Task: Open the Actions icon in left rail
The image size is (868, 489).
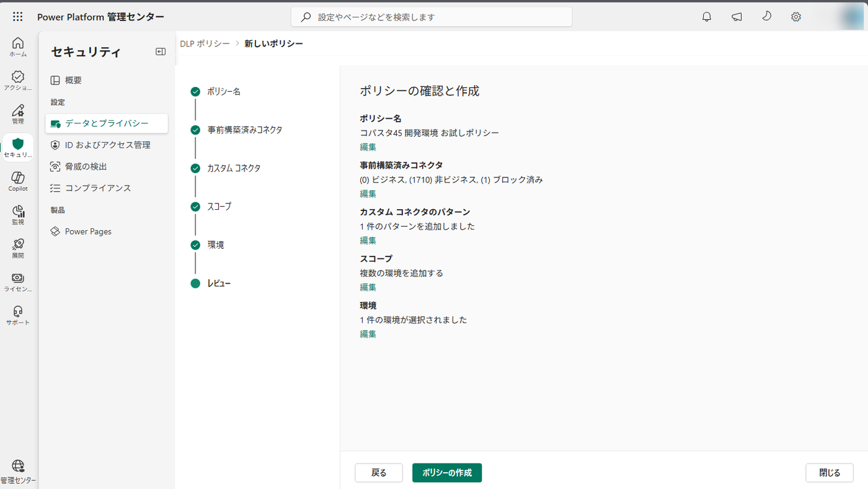Action: click(x=18, y=80)
